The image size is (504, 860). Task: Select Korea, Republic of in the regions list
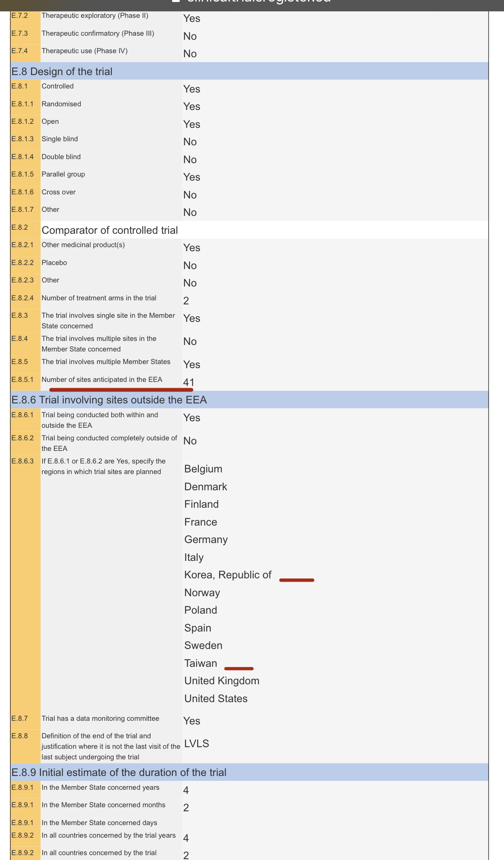[228, 575]
